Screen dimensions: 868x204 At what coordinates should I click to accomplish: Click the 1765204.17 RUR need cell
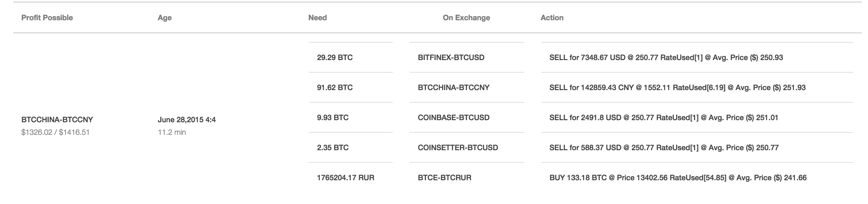(x=346, y=178)
